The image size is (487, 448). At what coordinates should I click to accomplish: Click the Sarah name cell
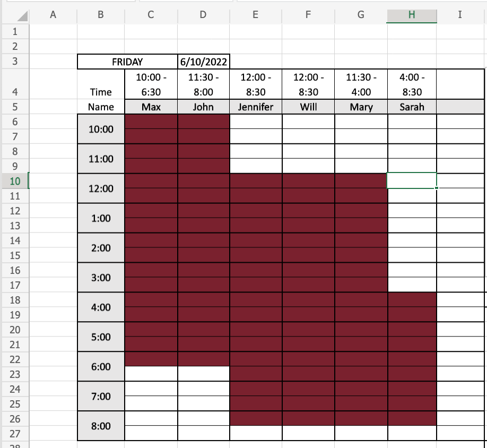tap(412, 107)
